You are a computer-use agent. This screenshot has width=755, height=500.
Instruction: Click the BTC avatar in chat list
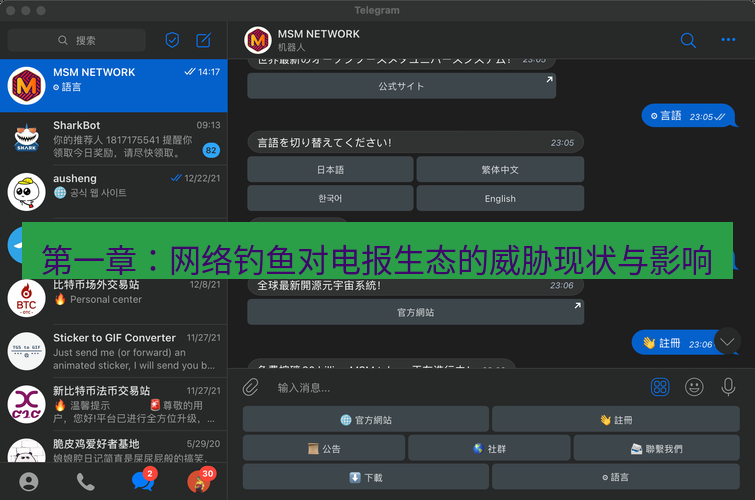coord(26,298)
